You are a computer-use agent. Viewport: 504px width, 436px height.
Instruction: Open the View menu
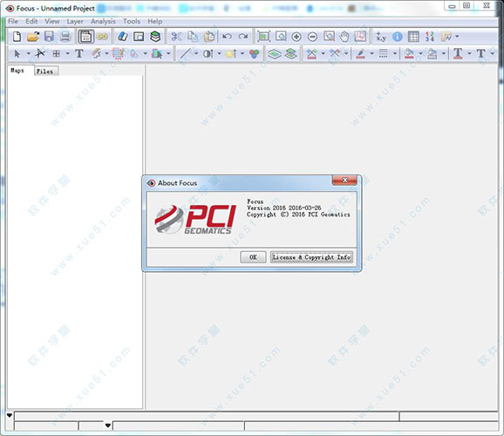52,21
